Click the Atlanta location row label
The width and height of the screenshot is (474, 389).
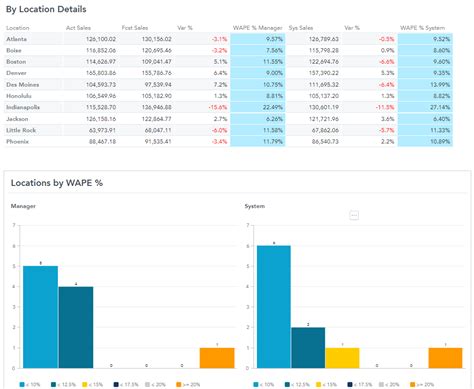pos(16,39)
